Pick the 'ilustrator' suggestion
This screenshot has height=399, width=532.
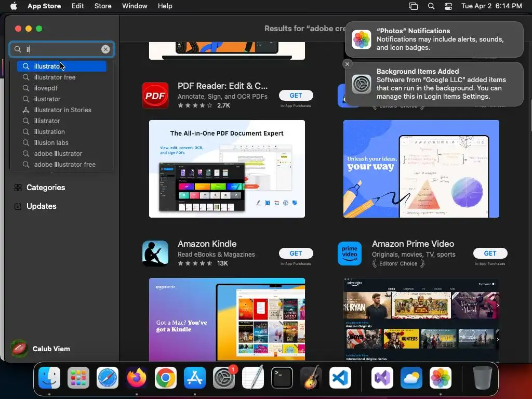pyautogui.click(x=62, y=99)
